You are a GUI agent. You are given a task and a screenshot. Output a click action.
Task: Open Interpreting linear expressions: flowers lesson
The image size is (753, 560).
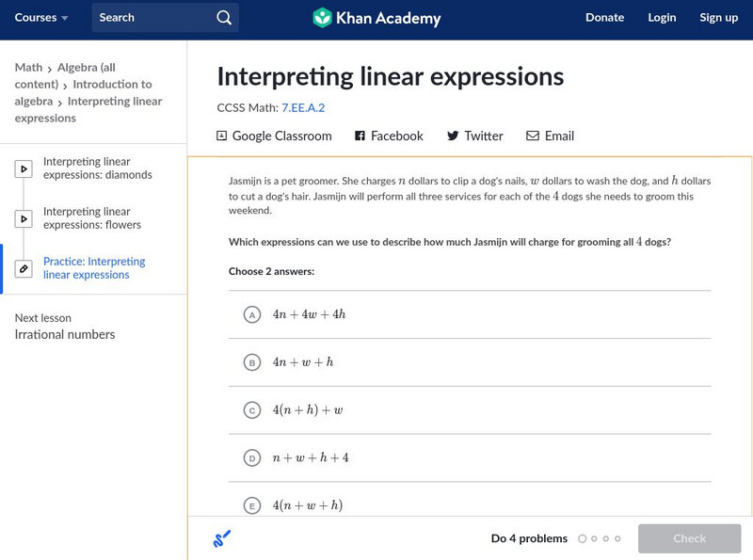click(92, 218)
